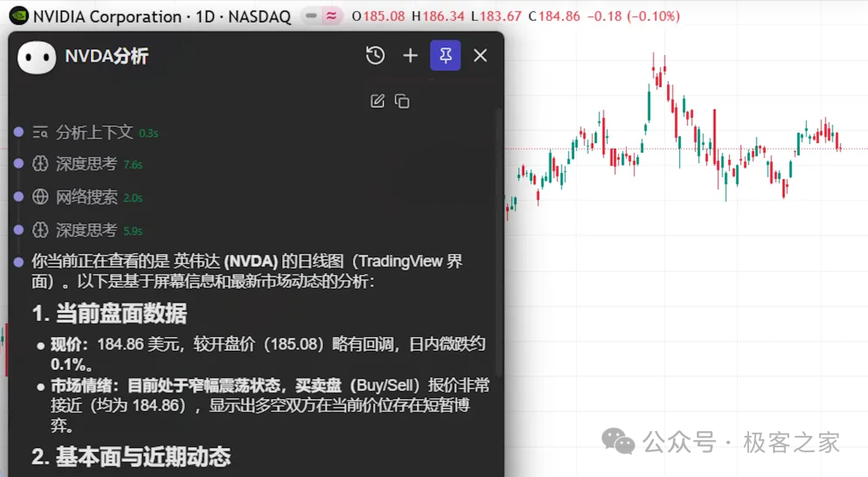
Task: Click the high value H186.34
Action: click(438, 16)
